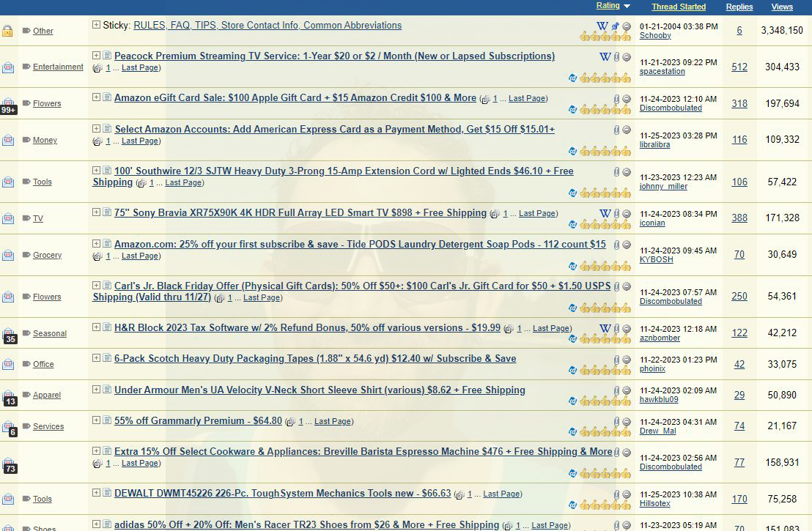
Task: Click the paperclip attachment icon on Peacock Premium thread
Action: 616,57
